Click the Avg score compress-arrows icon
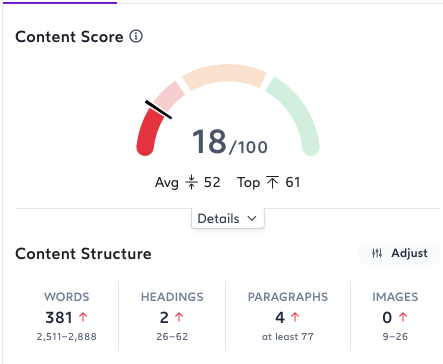The height and width of the screenshot is (364, 443). [x=191, y=182]
